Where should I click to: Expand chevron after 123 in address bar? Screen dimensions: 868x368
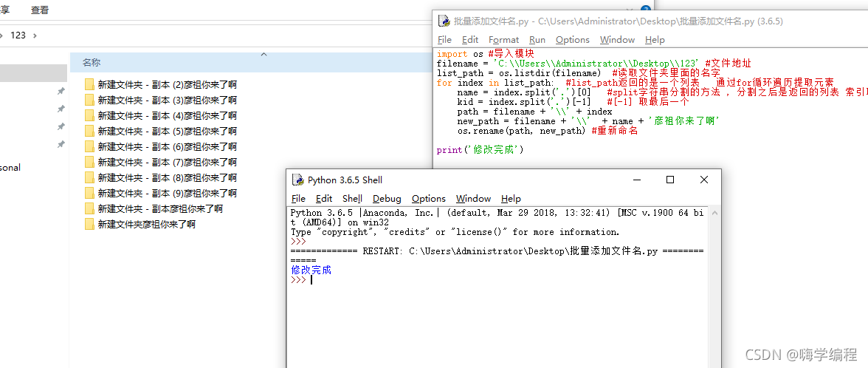35,35
